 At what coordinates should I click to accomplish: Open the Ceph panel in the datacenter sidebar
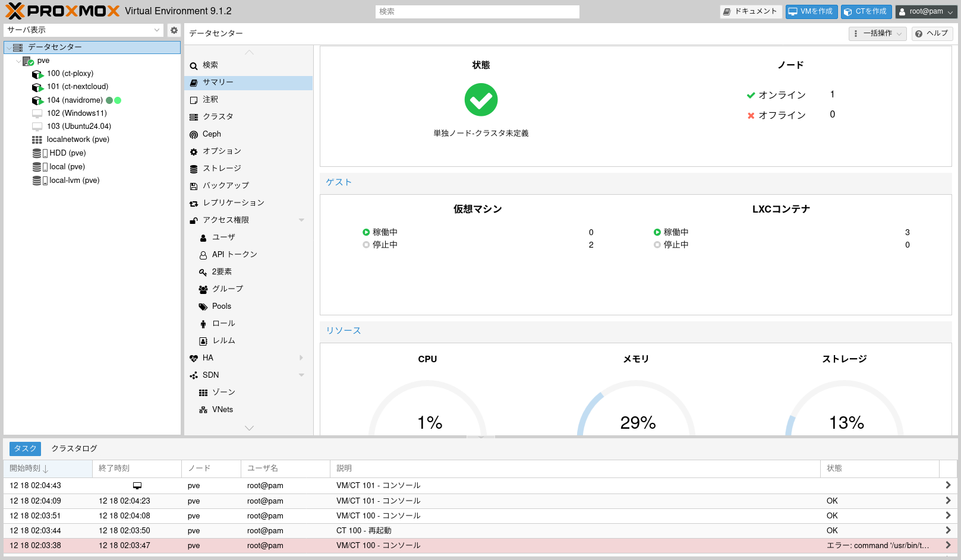coord(211,134)
